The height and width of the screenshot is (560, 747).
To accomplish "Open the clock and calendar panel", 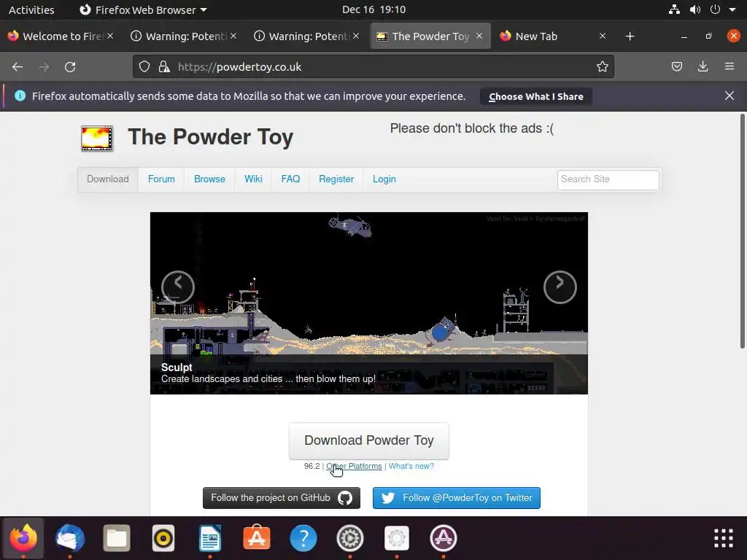I will [374, 9].
